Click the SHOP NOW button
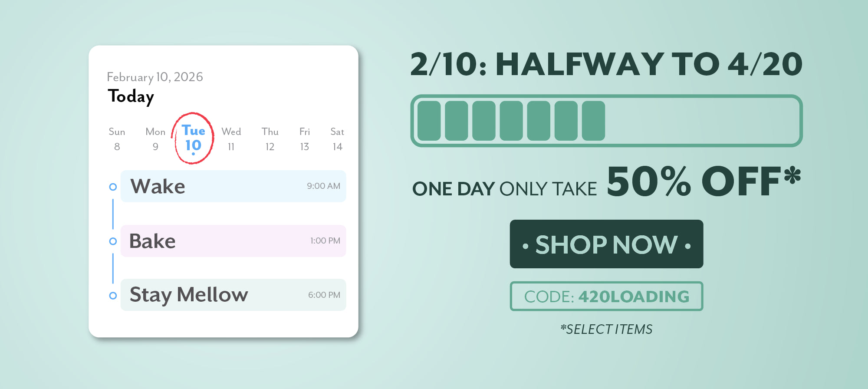Screen dimensions: 868x389 coord(606,244)
